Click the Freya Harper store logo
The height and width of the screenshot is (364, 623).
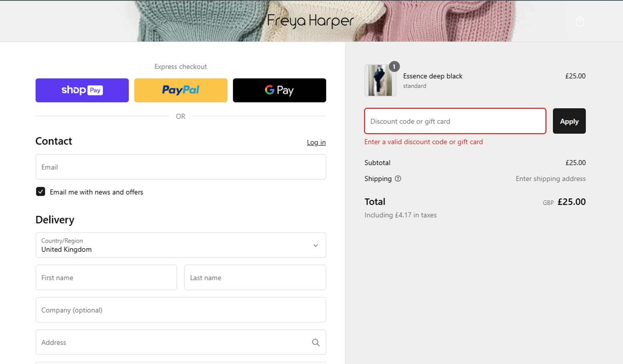[310, 21]
